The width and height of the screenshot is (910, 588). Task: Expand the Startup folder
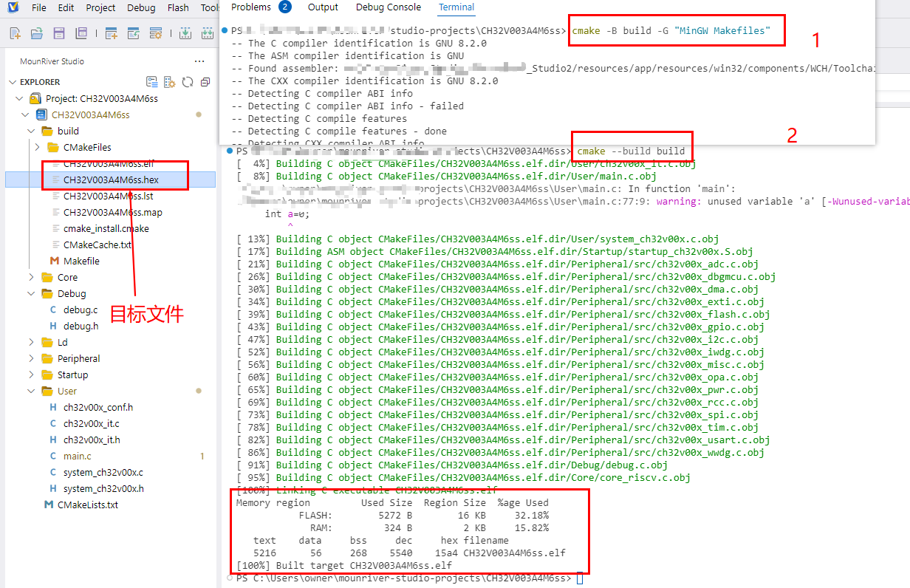click(x=31, y=375)
